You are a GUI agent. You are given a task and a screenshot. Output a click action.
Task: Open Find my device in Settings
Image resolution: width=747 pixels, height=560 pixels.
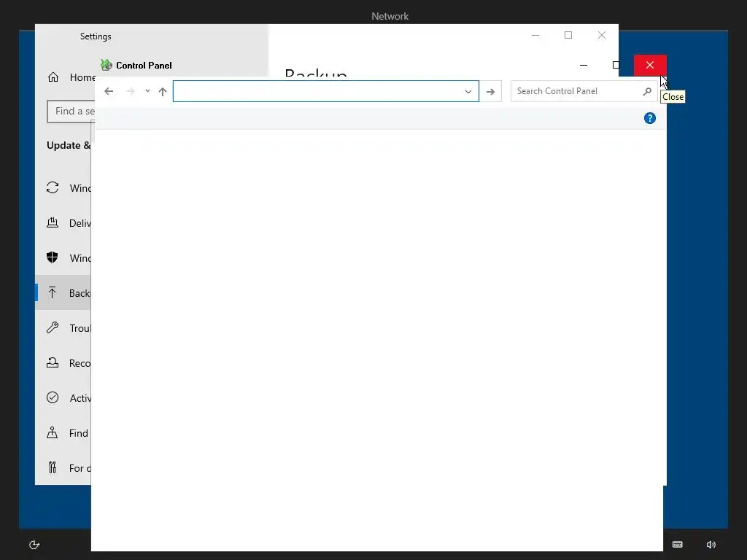pos(64,433)
